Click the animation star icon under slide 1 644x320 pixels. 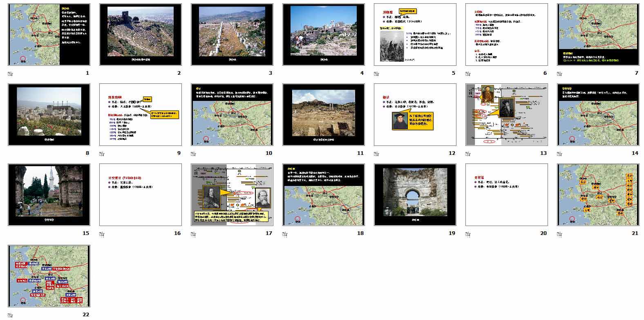[11, 74]
